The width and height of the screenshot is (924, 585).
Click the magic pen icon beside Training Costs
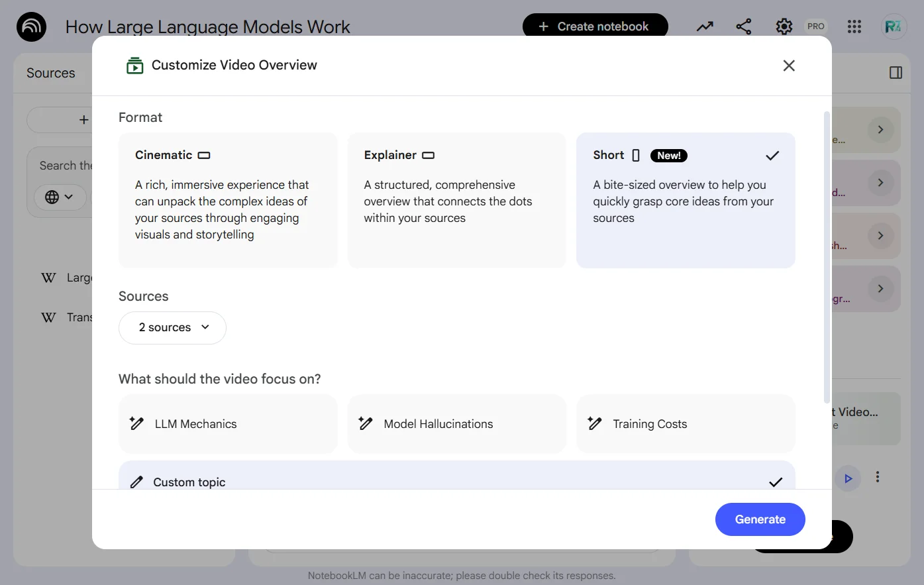[x=595, y=423]
